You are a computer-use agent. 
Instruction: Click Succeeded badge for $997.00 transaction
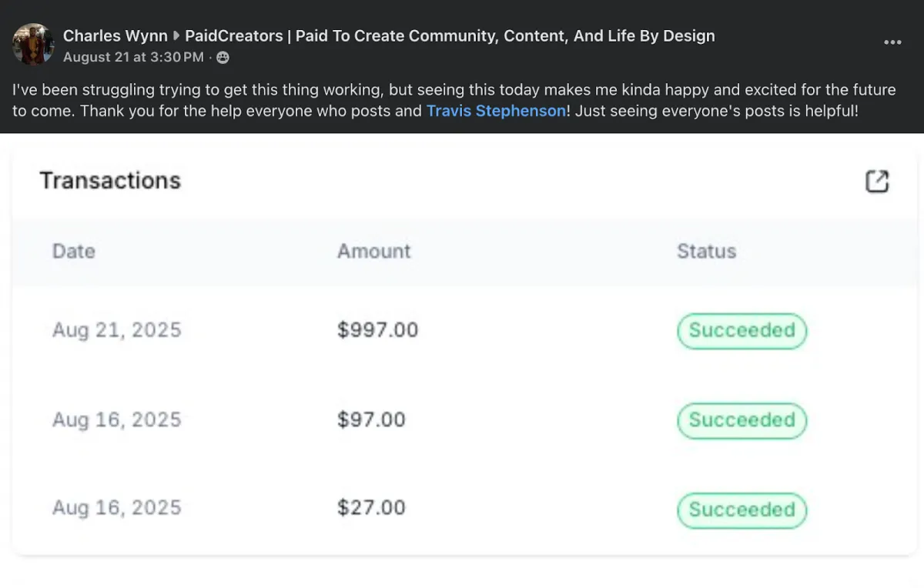742,331
